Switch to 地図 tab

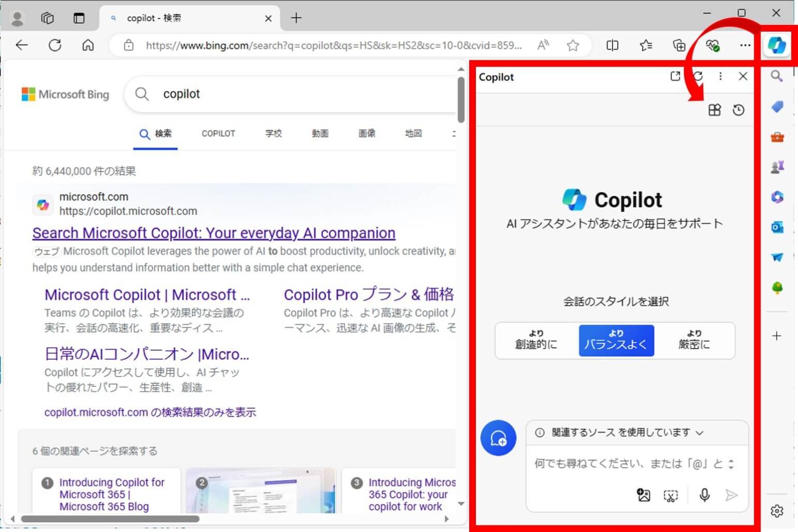point(414,134)
